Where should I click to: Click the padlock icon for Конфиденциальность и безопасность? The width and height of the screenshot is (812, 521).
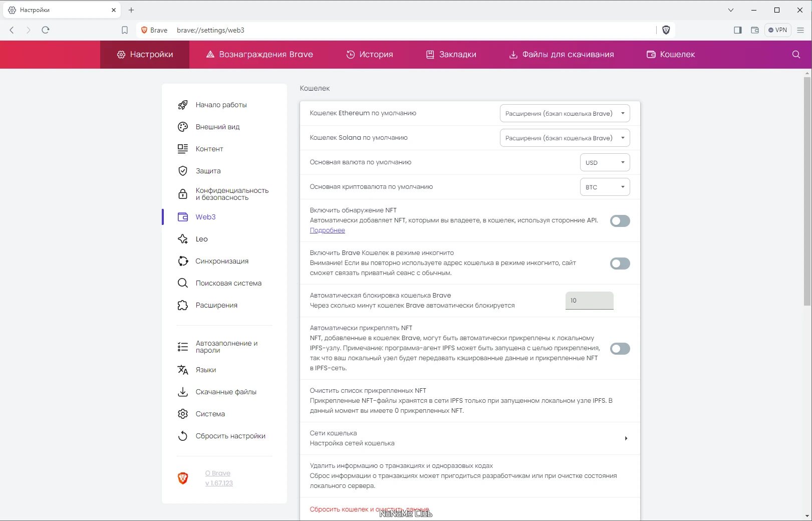[183, 194]
